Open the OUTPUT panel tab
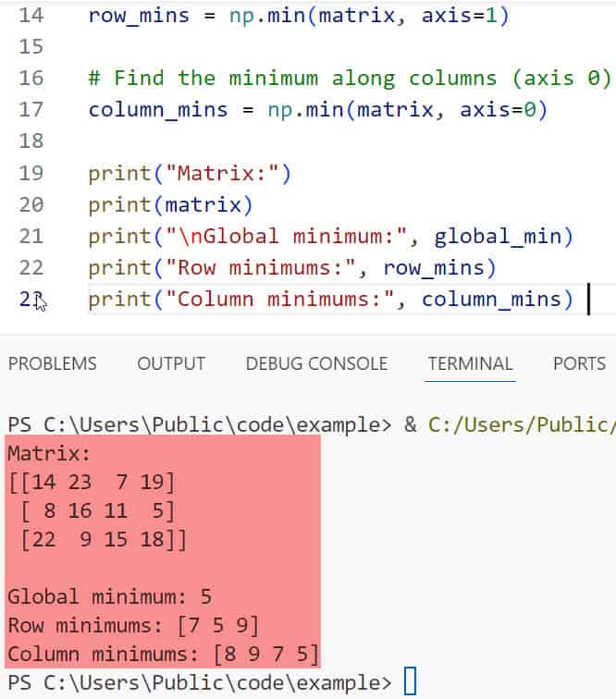This screenshot has height=699, width=616. coord(171,364)
